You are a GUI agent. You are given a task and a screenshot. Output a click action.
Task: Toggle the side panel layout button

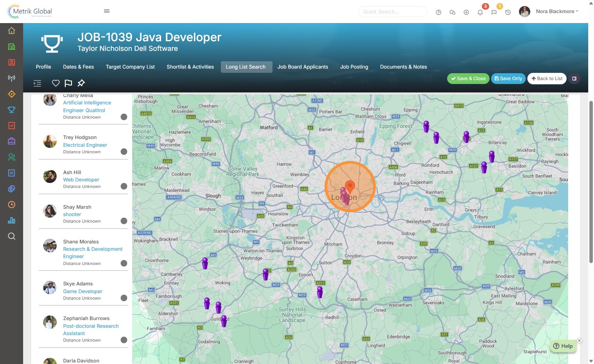coord(574,79)
